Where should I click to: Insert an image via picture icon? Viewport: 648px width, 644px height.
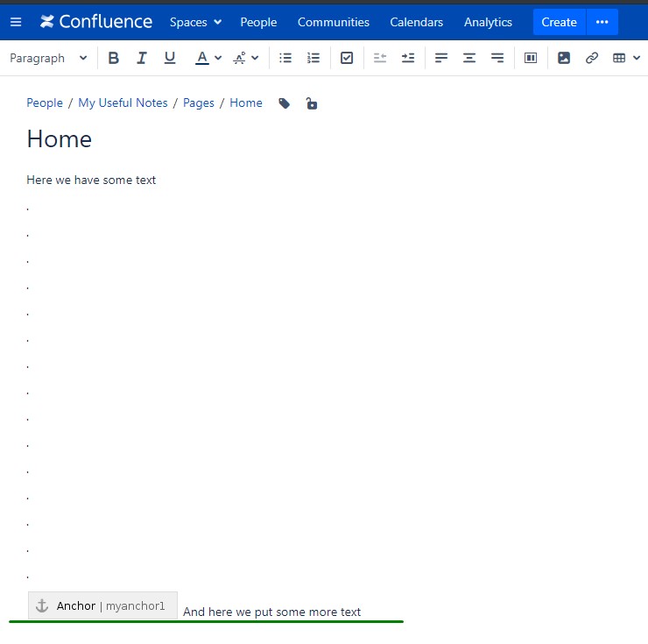[x=564, y=58]
